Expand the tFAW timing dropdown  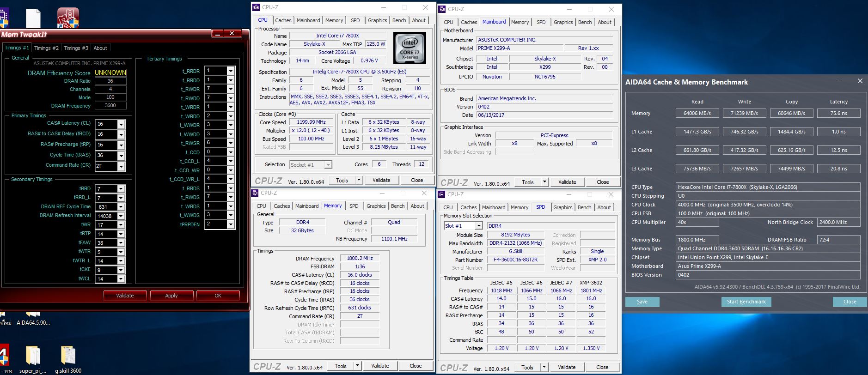point(121,243)
